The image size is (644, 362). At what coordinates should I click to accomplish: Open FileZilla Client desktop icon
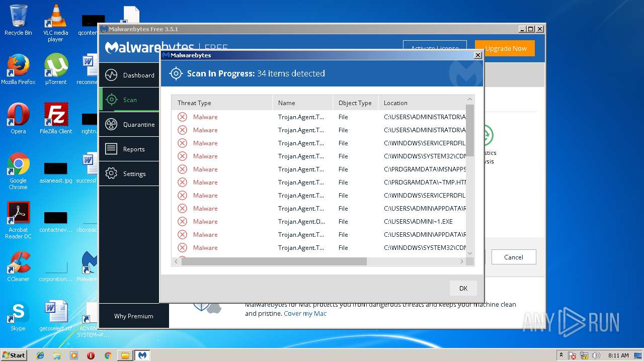(x=55, y=119)
